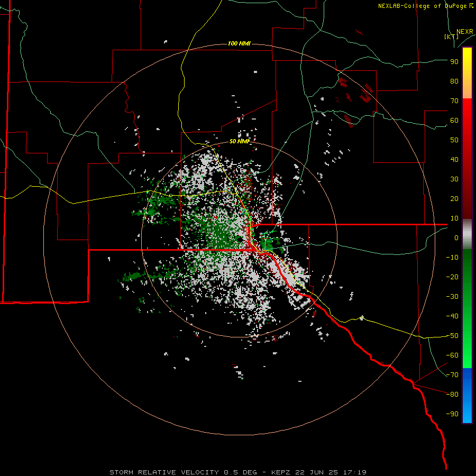Click the 100 NMI range ring label
This screenshot has height=476, width=476.
[x=239, y=44]
